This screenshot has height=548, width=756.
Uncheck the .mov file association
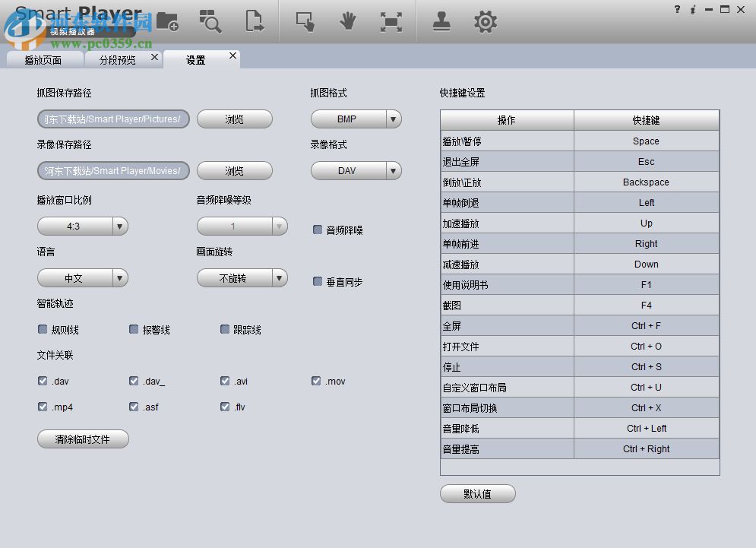[316, 381]
